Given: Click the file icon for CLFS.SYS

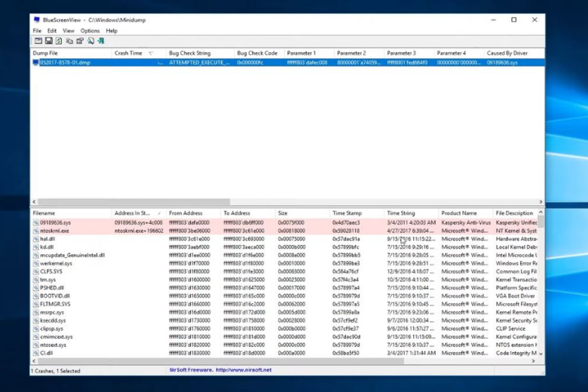Looking at the screenshot, I should click(x=36, y=271).
